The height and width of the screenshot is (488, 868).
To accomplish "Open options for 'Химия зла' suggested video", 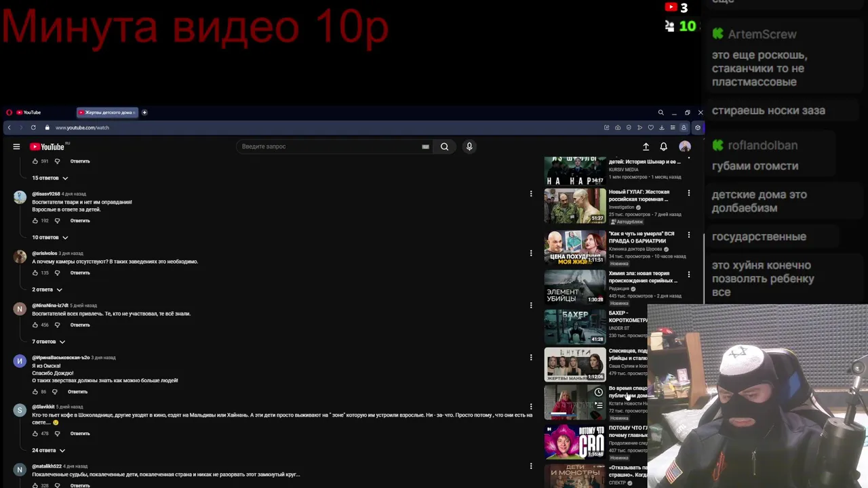I will (x=689, y=274).
